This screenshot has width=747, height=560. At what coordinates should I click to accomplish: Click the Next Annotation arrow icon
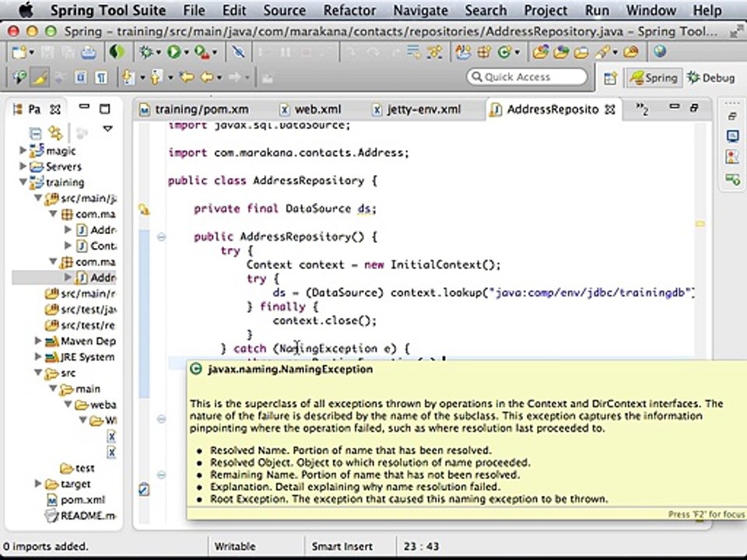(128, 77)
